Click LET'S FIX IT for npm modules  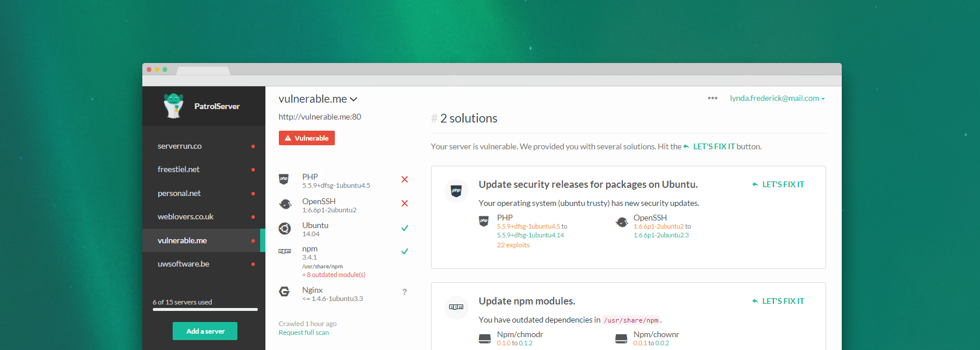click(778, 301)
